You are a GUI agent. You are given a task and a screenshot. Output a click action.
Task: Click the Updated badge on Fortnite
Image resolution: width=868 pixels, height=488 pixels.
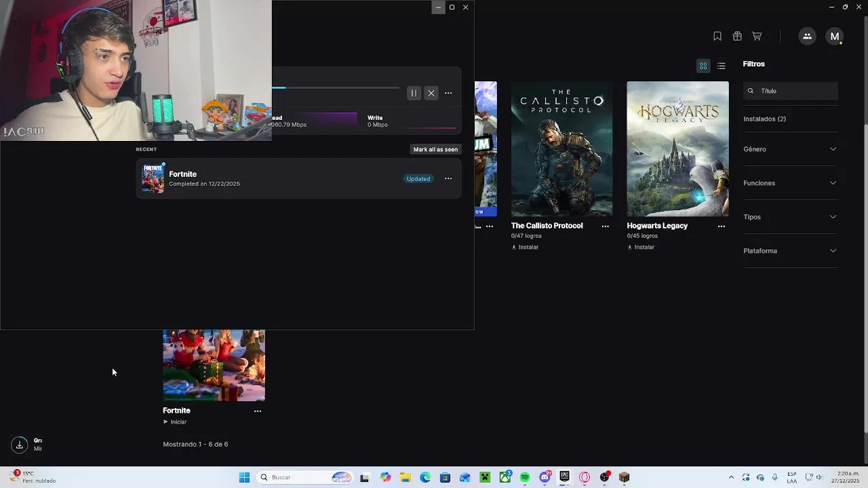[418, 179]
